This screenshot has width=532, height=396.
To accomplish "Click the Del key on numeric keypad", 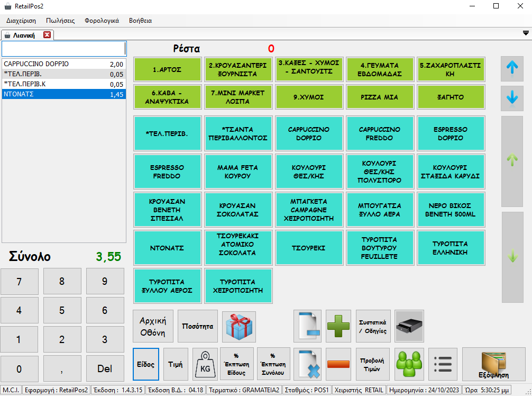I will (105, 368).
